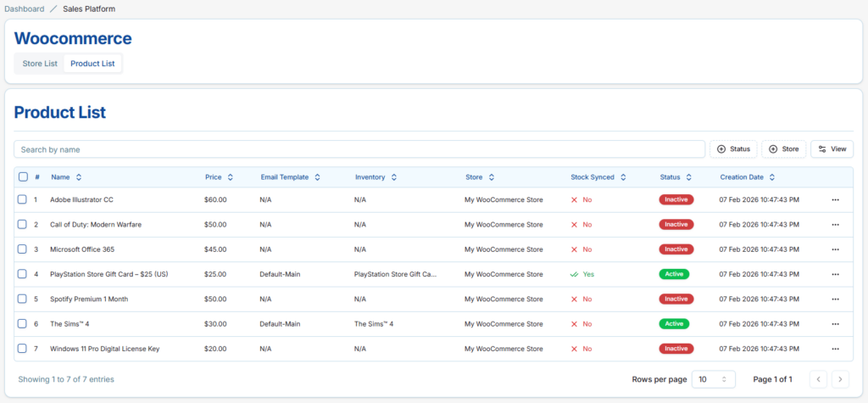The height and width of the screenshot is (403, 868).
Task: Open actions menu for Windows 11 Pro row
Action: click(x=835, y=349)
